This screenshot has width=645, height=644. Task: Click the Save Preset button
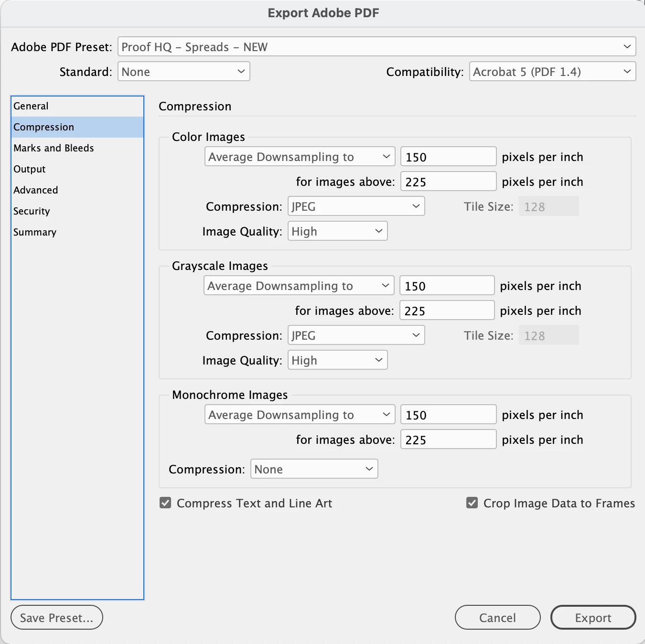pos(57,618)
